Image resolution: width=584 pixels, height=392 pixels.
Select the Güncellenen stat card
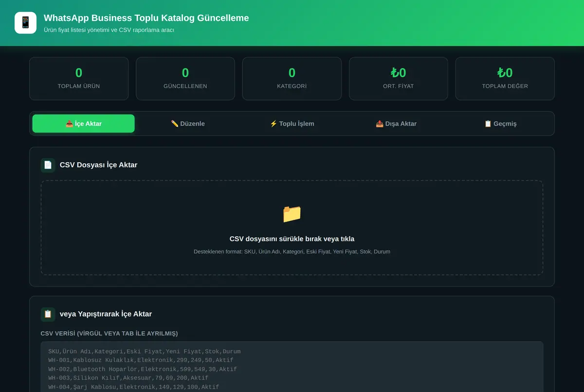(x=185, y=79)
